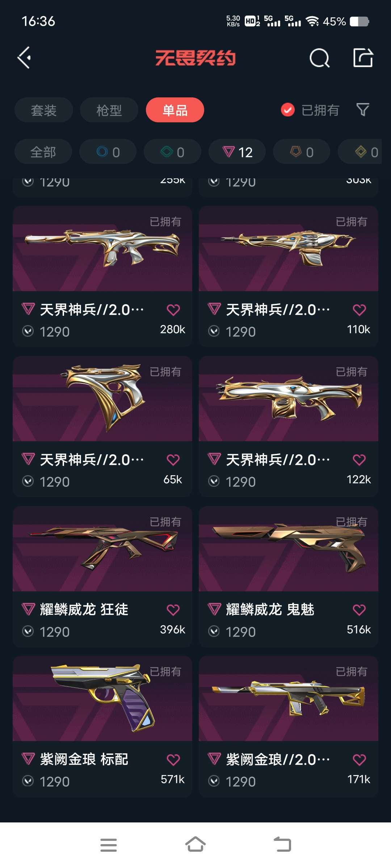
Task: Open the funnel filter icon
Action: pos(363,110)
